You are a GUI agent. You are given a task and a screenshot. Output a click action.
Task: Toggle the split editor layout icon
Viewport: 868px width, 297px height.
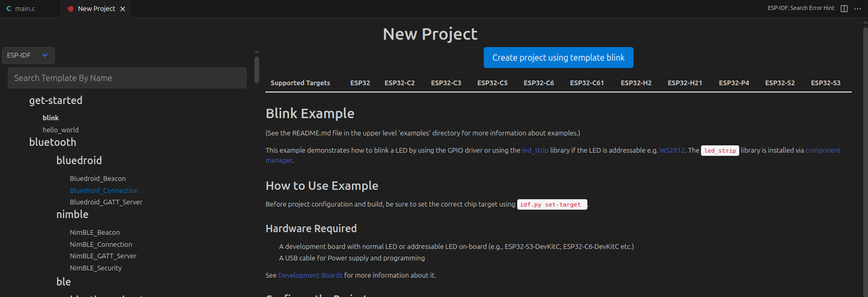coord(844,9)
